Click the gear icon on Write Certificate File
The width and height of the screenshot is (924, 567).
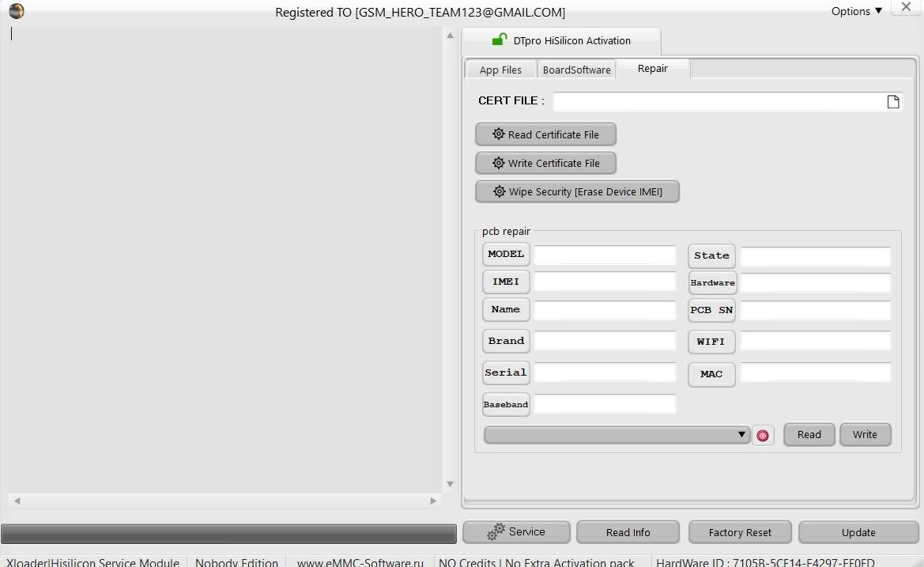(499, 163)
